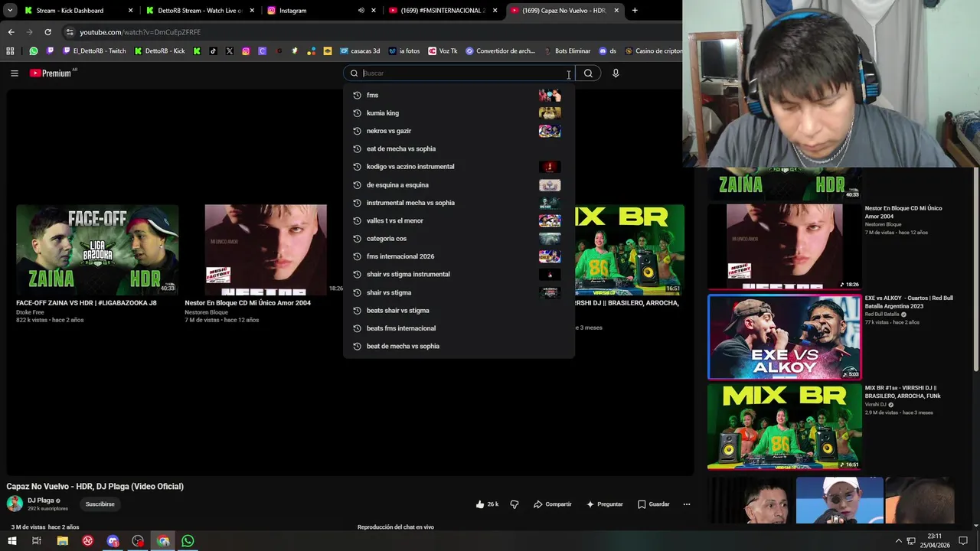Close the Capaz No Vuelvo tab

coord(616,11)
